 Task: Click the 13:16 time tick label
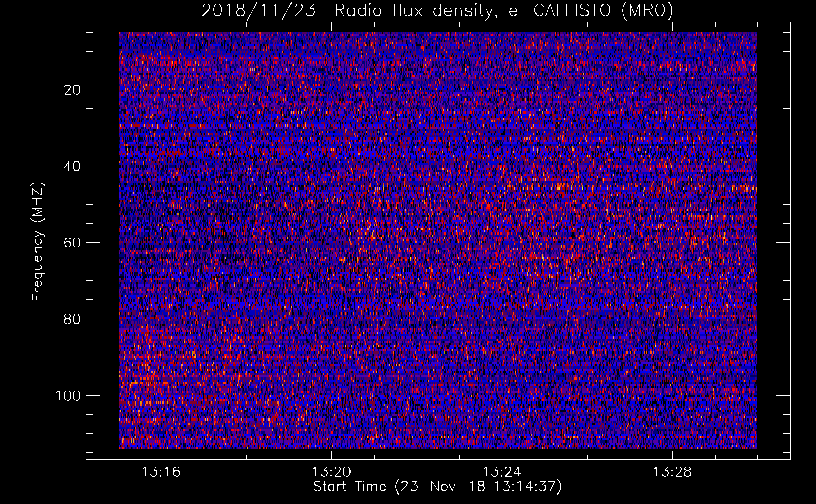161,472
